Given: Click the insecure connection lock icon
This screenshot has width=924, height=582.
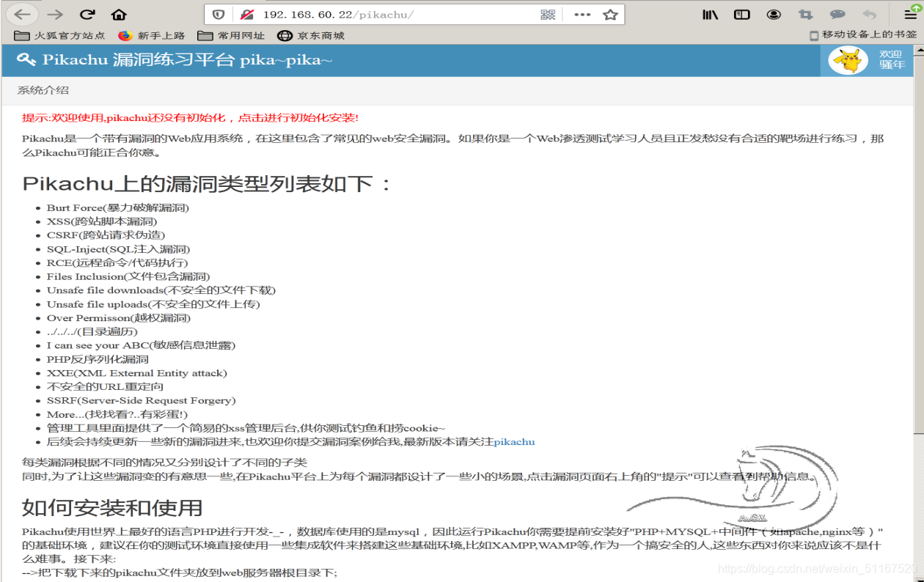Looking at the screenshot, I should tap(246, 15).
